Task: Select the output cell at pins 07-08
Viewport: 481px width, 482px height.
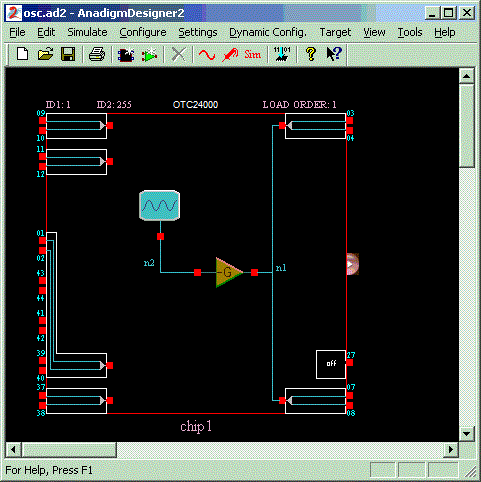Action: coord(316,401)
